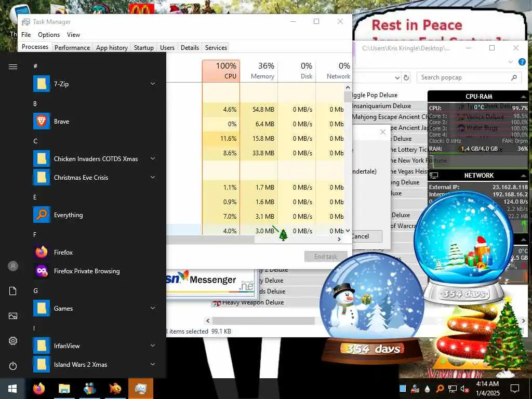This screenshot has width=532, height=399.
Task: Click Task Manager horizontal scrollbar right arrow
Action: [x=339, y=239]
